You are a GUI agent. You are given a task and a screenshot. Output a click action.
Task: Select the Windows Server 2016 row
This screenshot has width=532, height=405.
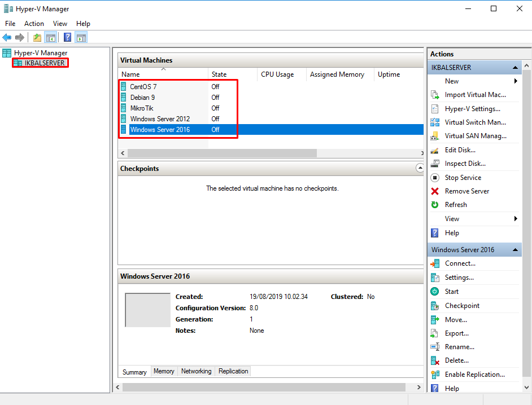272,130
